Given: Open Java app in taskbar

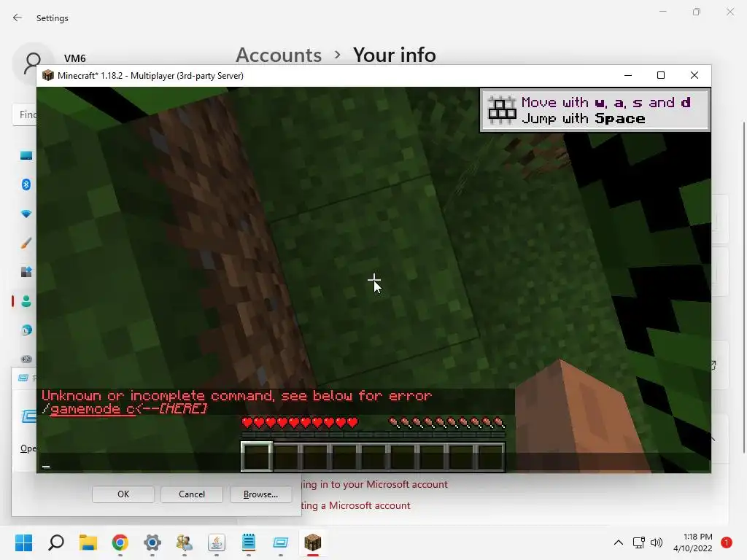Looking at the screenshot, I should coord(216,542).
